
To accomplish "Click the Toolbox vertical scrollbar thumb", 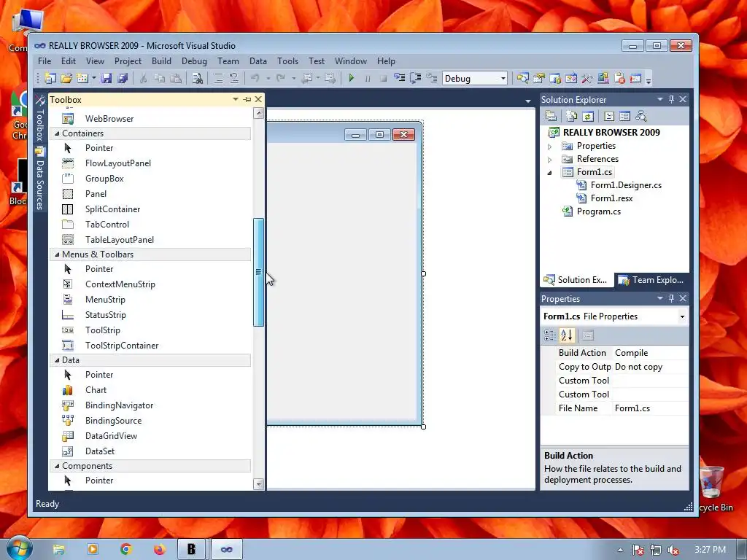I will (258, 272).
